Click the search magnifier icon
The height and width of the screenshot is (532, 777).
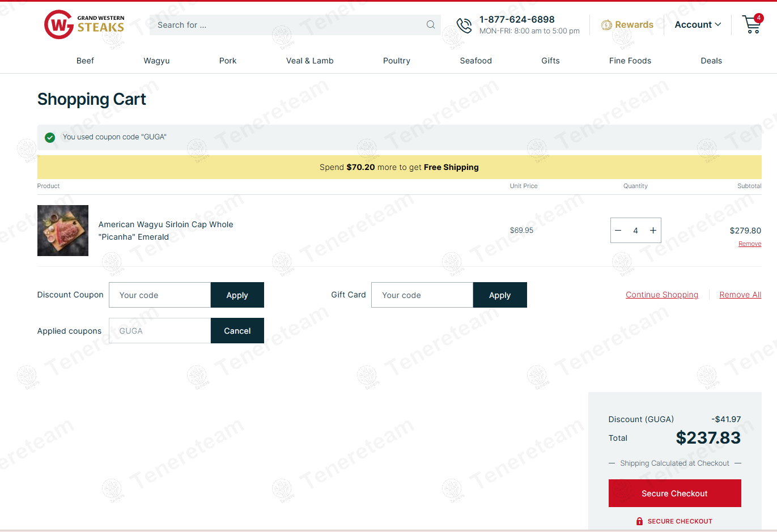pyautogui.click(x=430, y=25)
